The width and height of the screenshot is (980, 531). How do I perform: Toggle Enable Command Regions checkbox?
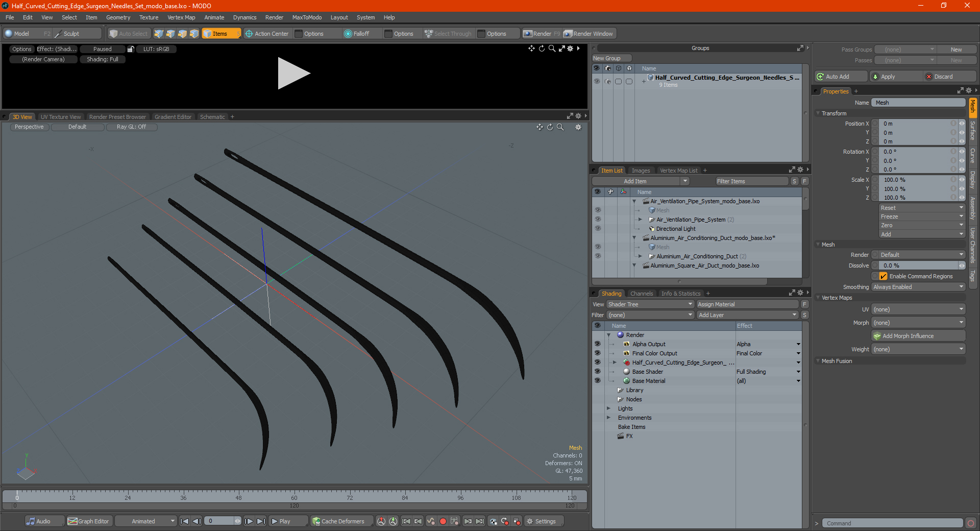tap(883, 276)
